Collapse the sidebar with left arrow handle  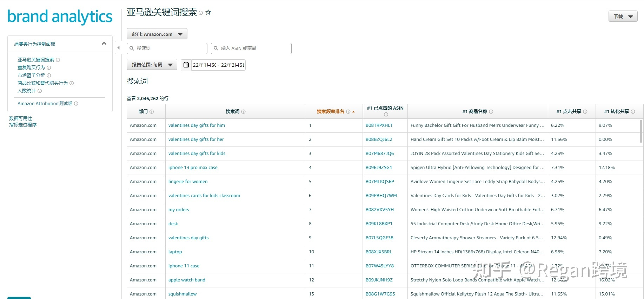(x=118, y=47)
